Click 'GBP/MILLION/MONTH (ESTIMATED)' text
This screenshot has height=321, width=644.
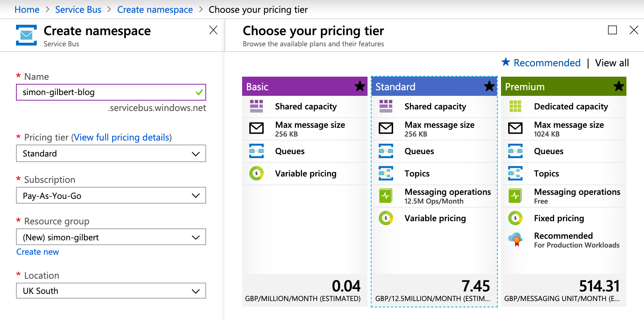click(303, 299)
